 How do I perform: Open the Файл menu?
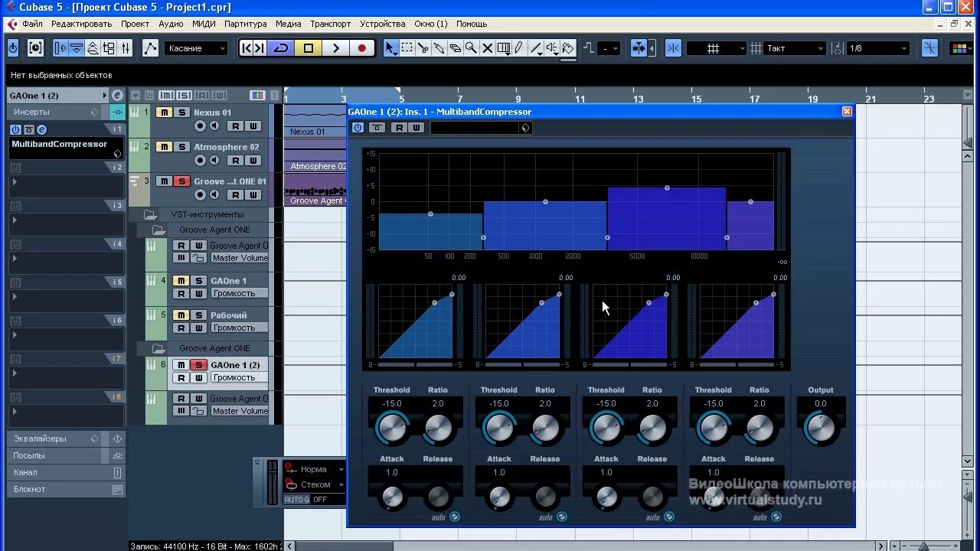32,24
